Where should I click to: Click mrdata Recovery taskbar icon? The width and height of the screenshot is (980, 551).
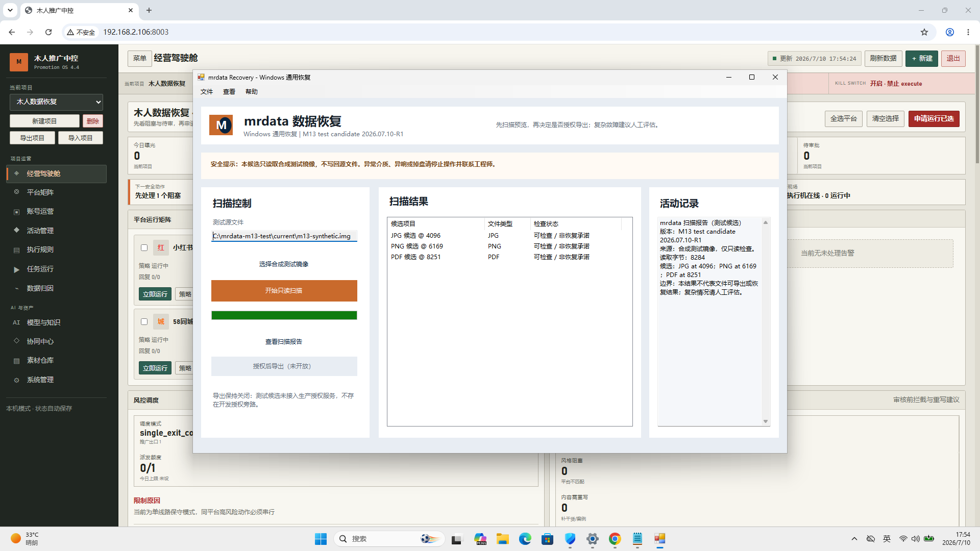coord(660,539)
